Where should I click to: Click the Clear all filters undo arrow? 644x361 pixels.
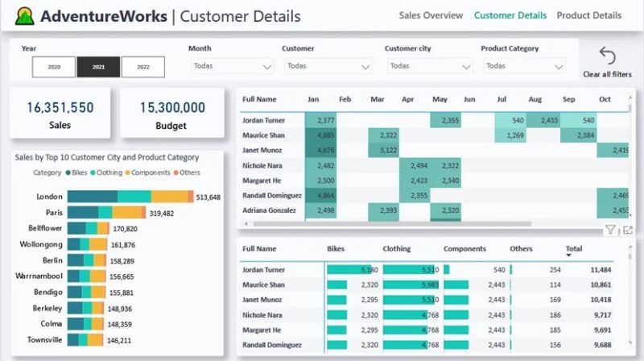607,56
